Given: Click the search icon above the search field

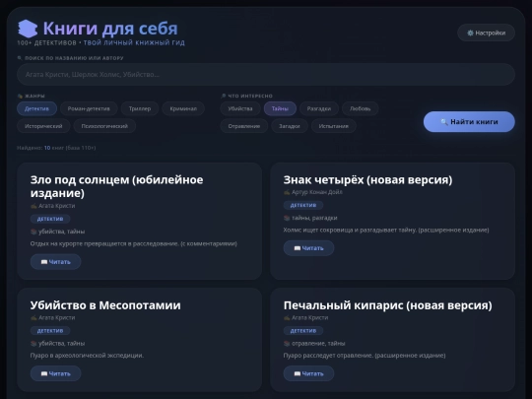Looking at the screenshot, I should [x=20, y=58].
